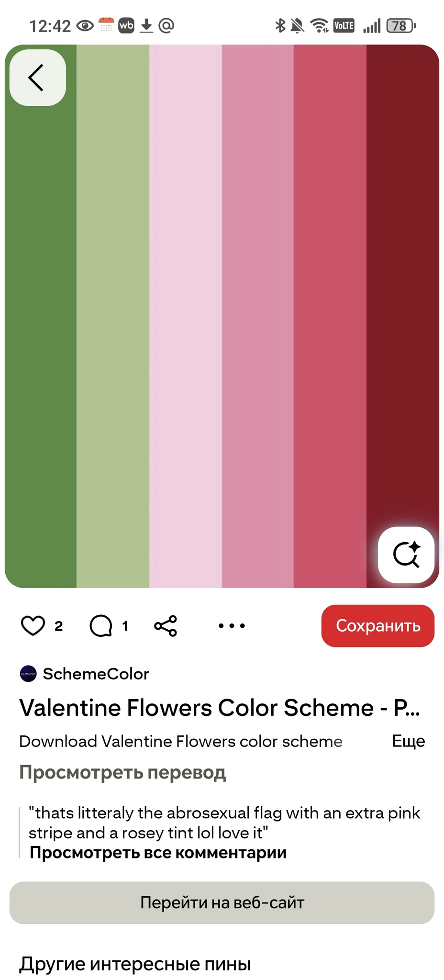
Task: Share the pin using share icon
Action: 166,625
